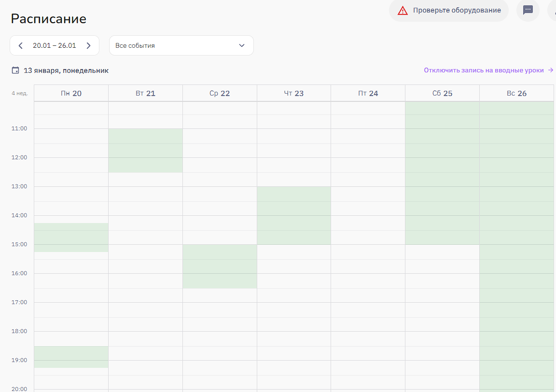The width and height of the screenshot is (556, 392).
Task: Open the Все события dropdown
Action: pyautogui.click(x=181, y=46)
